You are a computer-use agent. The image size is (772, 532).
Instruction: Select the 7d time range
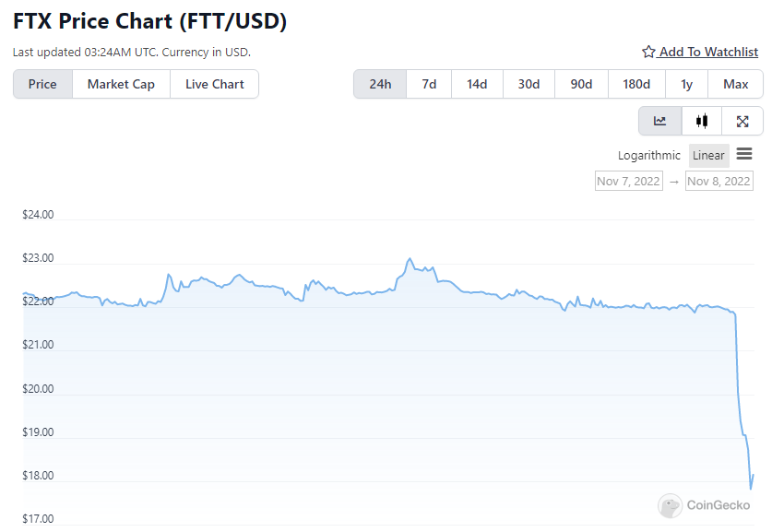pos(429,84)
